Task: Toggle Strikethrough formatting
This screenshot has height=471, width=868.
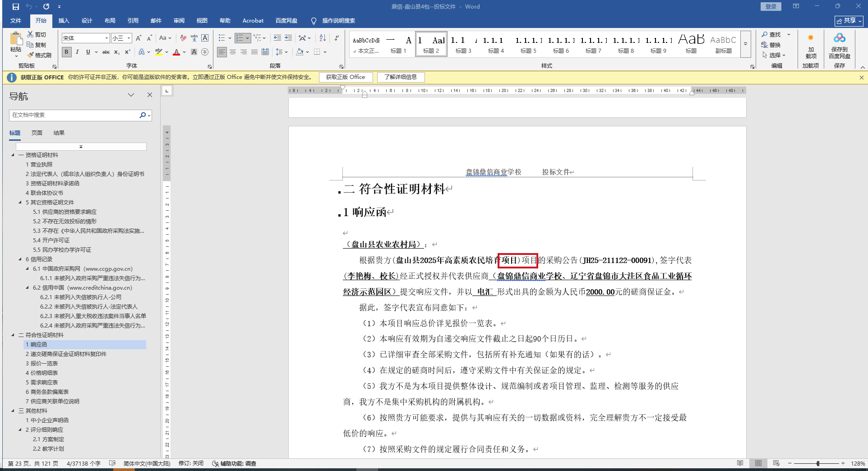Action: click(x=106, y=52)
